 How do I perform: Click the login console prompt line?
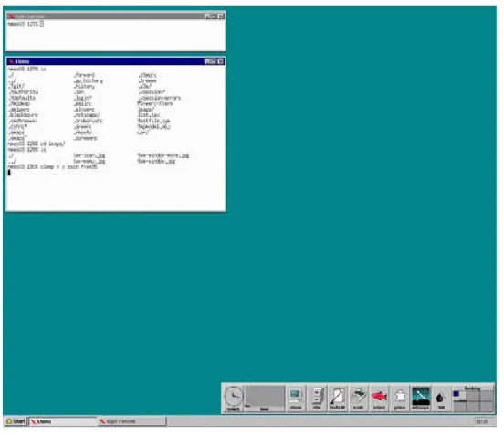click(26, 24)
